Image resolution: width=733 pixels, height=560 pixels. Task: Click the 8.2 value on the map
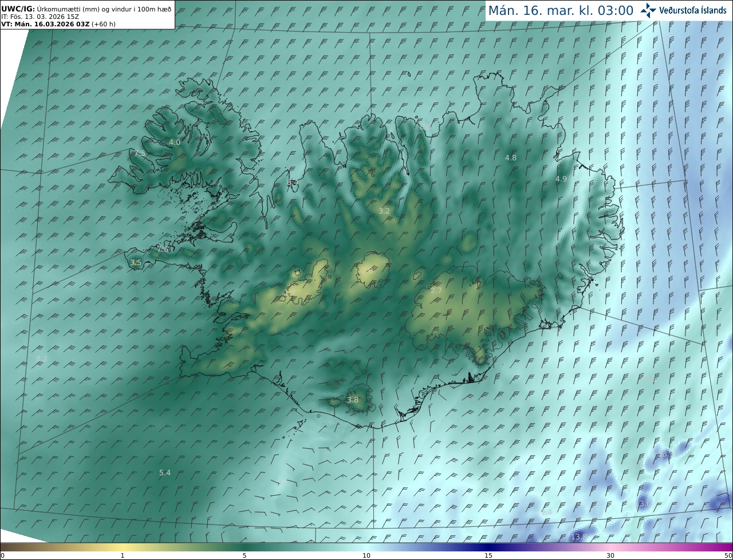(42, 358)
